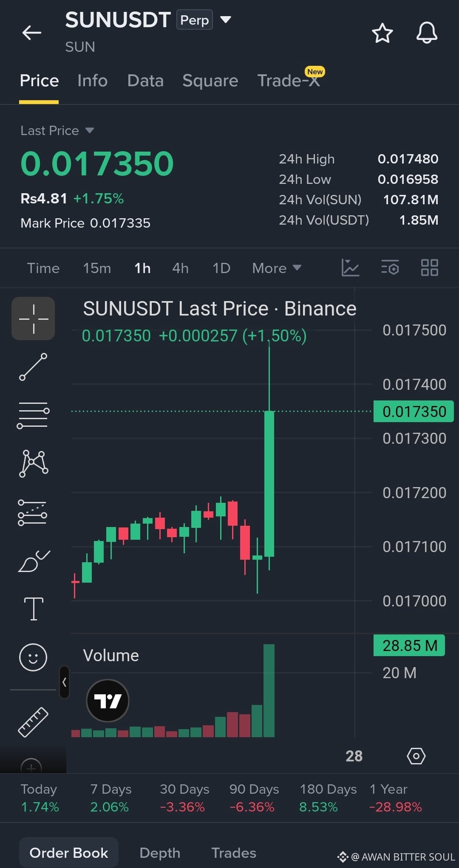This screenshot has height=868, width=459.
Task: Open chart settings hexagon icon
Action: tap(416, 756)
